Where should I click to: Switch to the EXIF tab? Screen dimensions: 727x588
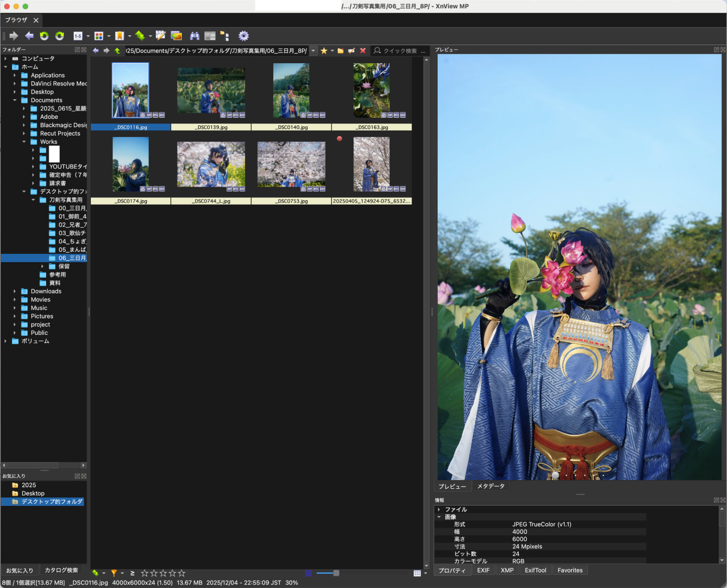(483, 570)
